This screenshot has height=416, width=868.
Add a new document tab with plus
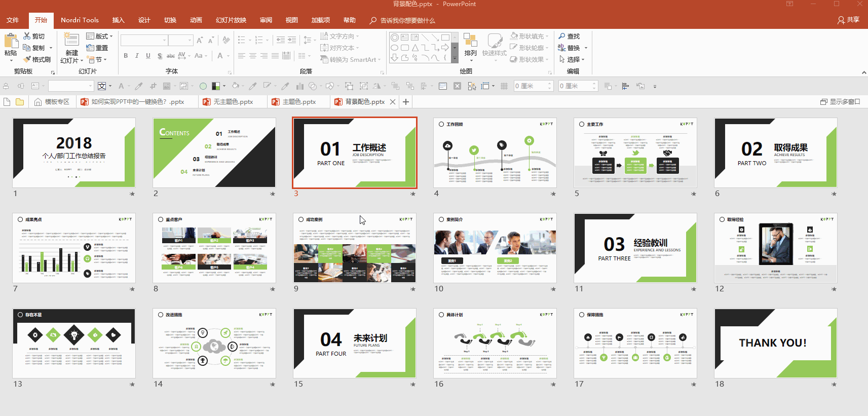pyautogui.click(x=406, y=102)
